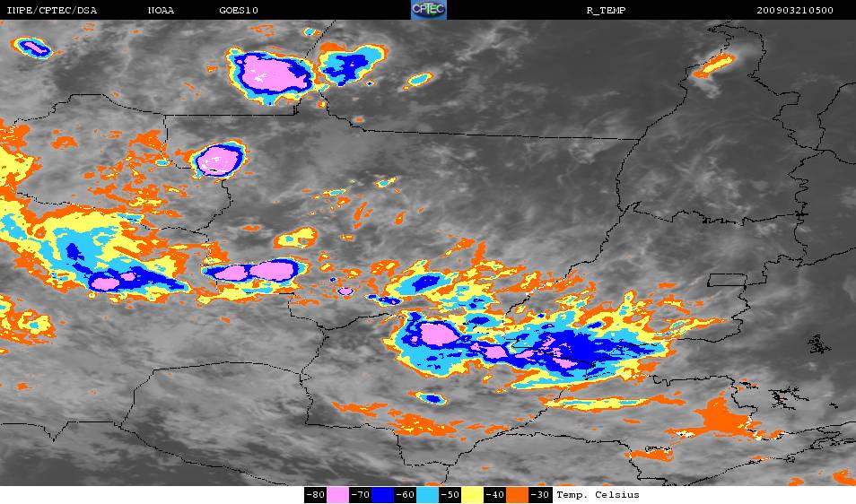Click the NOAA label in header

point(161,11)
